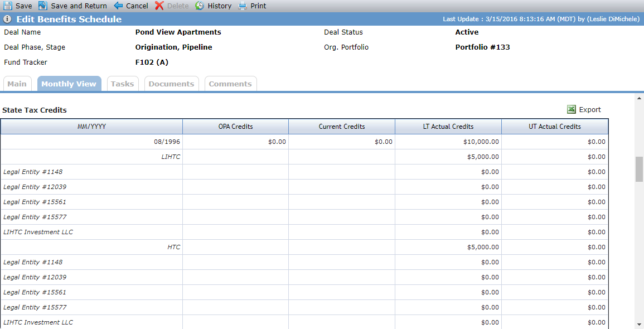Click the OPA Credits column header
644x329 pixels.
click(235, 127)
